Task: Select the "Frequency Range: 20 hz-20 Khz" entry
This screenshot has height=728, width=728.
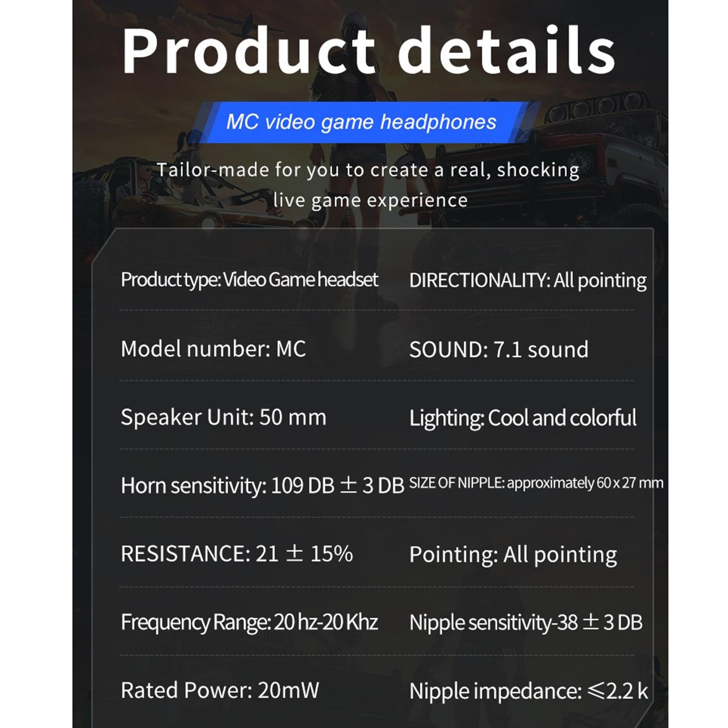Action: coord(249,622)
